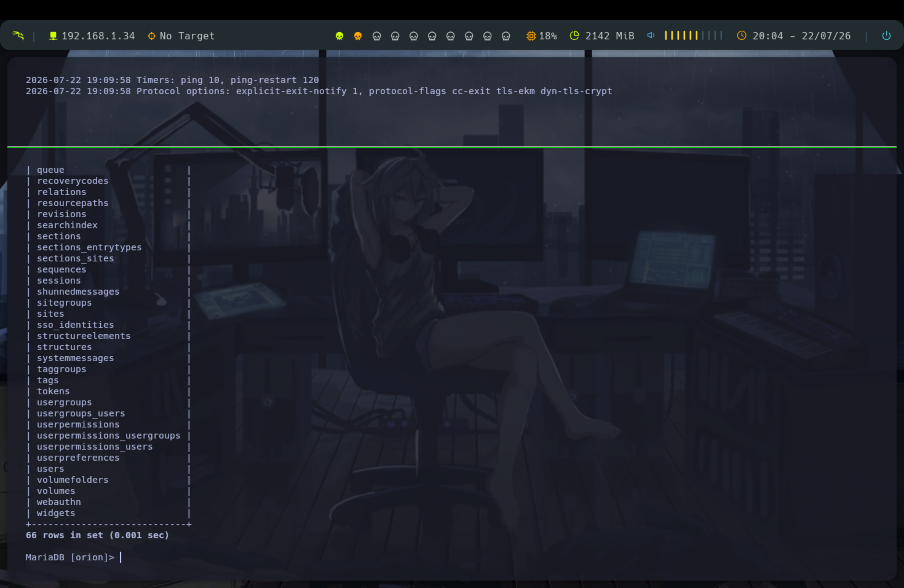Click the "queue" table row
This screenshot has height=588, width=904.
pos(109,170)
